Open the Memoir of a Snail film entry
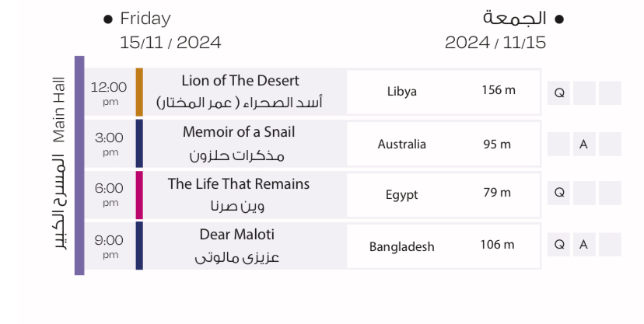644x324 pixels. [239, 132]
